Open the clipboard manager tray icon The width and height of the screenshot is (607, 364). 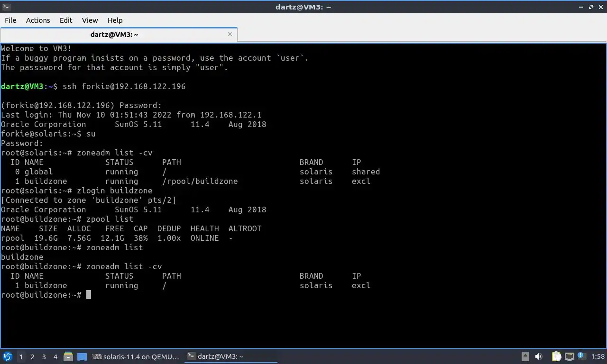(x=556, y=356)
